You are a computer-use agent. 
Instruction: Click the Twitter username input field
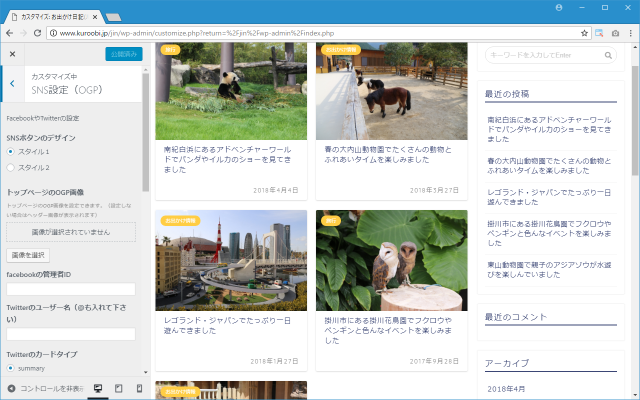tap(71, 334)
